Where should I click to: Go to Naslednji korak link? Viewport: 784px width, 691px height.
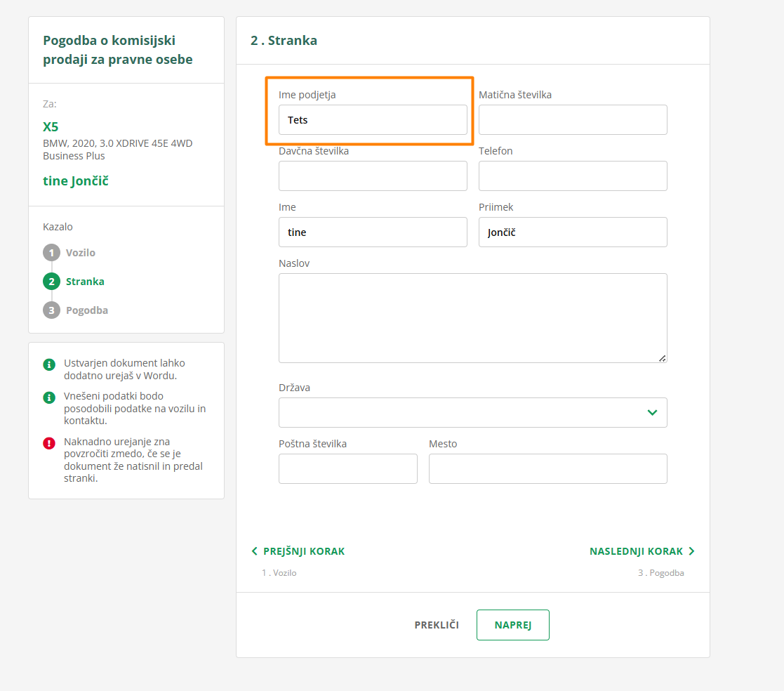tap(636, 551)
